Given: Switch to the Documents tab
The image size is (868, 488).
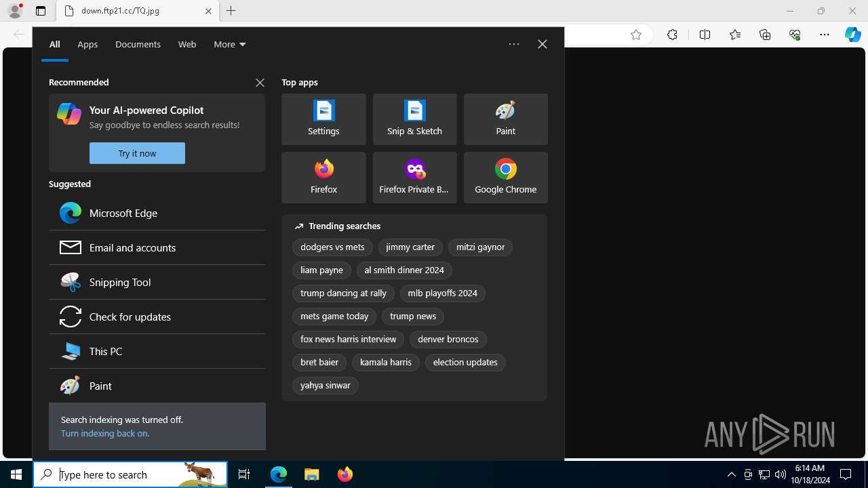Looking at the screenshot, I should click(x=138, y=44).
